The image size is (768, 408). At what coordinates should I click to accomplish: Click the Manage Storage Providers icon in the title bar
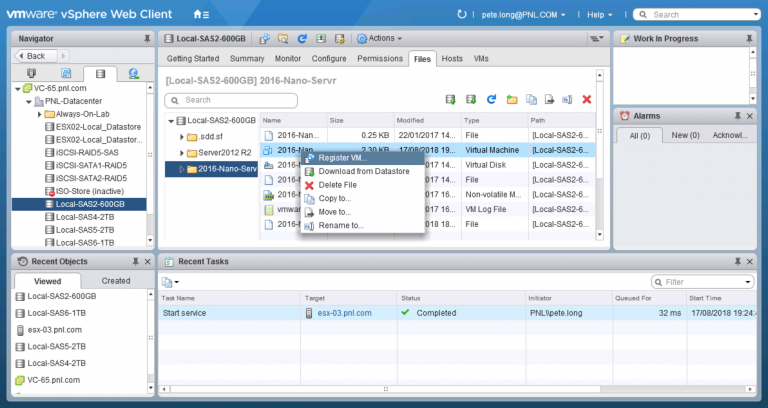click(339, 39)
